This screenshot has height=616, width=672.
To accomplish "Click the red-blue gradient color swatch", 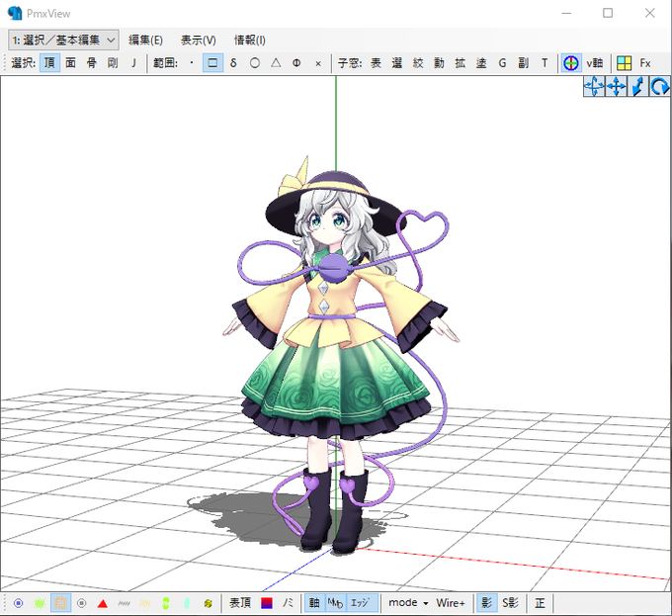I will (x=267, y=603).
